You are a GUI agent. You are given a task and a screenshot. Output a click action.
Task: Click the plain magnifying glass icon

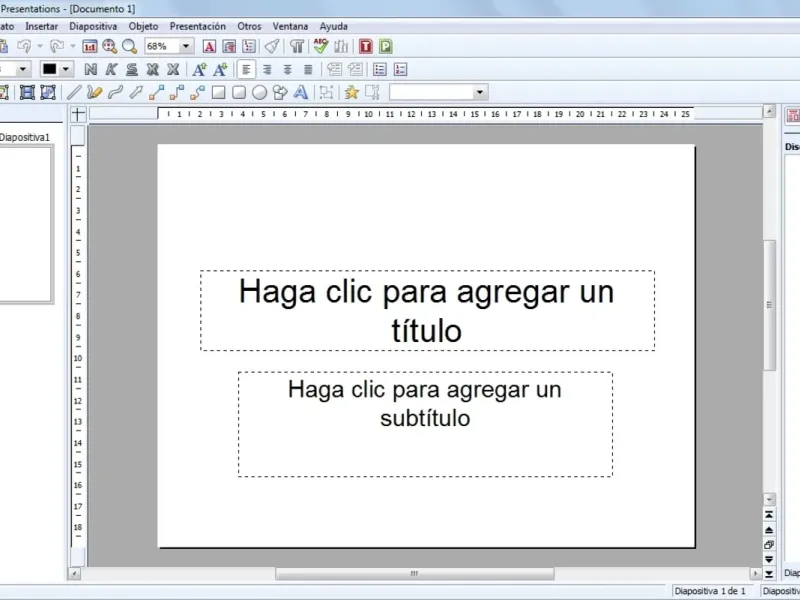pyautogui.click(x=130, y=46)
